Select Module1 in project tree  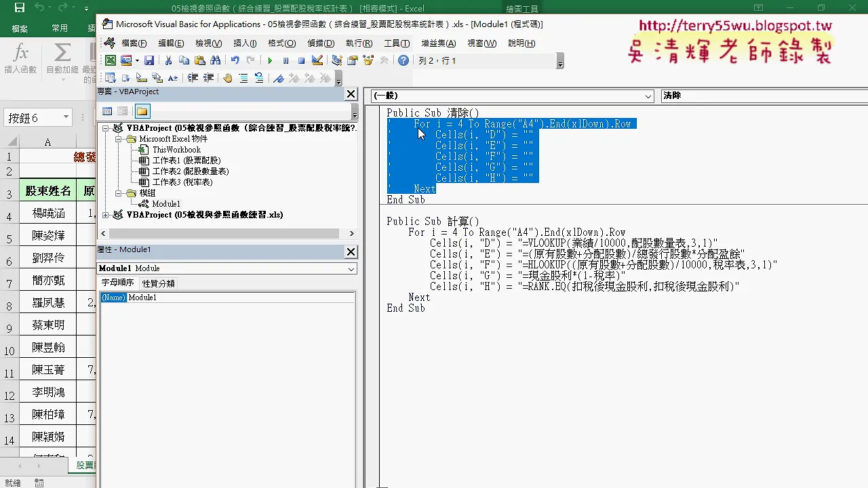pyautogui.click(x=166, y=204)
